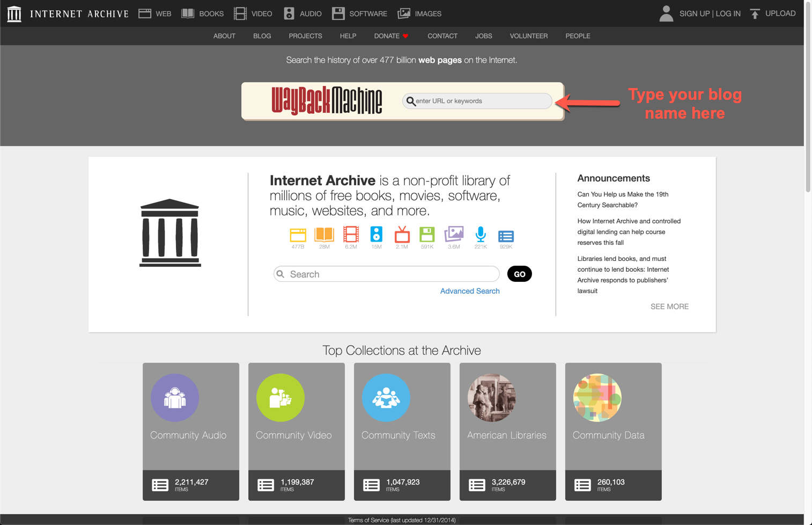Open the American Libraries collection card
The height and width of the screenshot is (525, 812).
click(508, 432)
